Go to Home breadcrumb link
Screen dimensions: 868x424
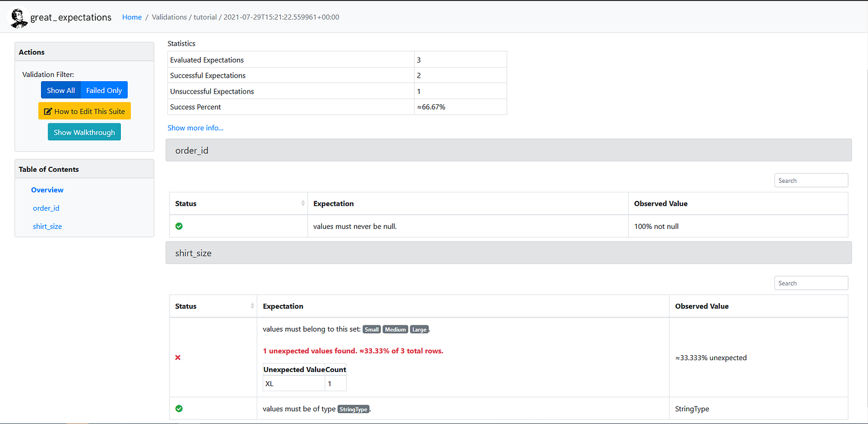tap(132, 17)
